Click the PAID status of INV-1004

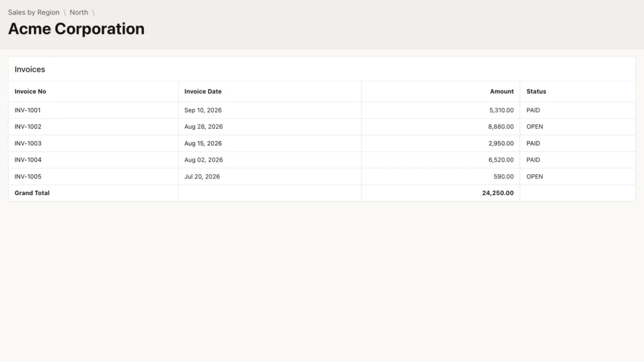coord(533,160)
